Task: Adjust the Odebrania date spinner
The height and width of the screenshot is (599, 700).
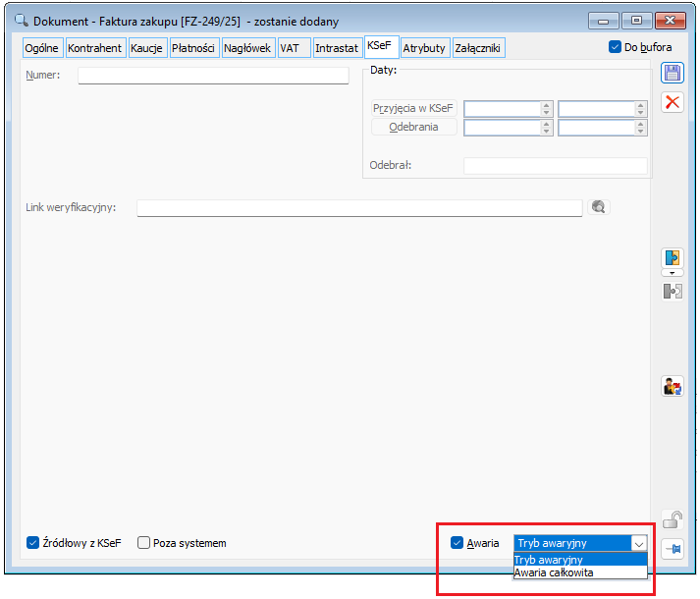Action: click(x=547, y=128)
